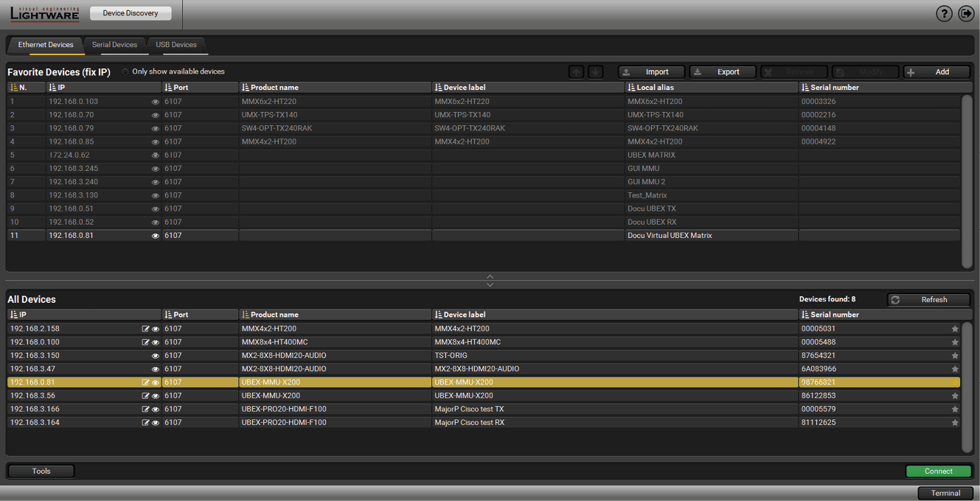Click the edit icon for 192.168.0.100
The height and width of the screenshot is (501, 980).
[146, 343]
